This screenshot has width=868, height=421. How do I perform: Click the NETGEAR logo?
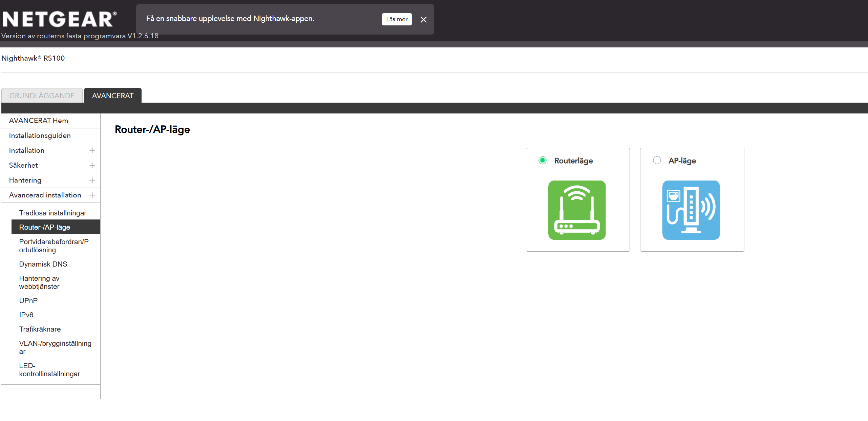click(60, 19)
